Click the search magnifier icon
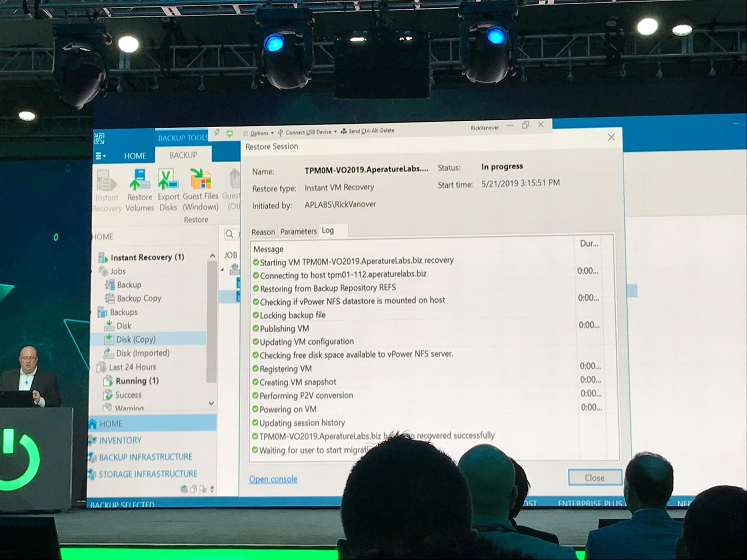This screenshot has width=747, height=560. point(230,234)
